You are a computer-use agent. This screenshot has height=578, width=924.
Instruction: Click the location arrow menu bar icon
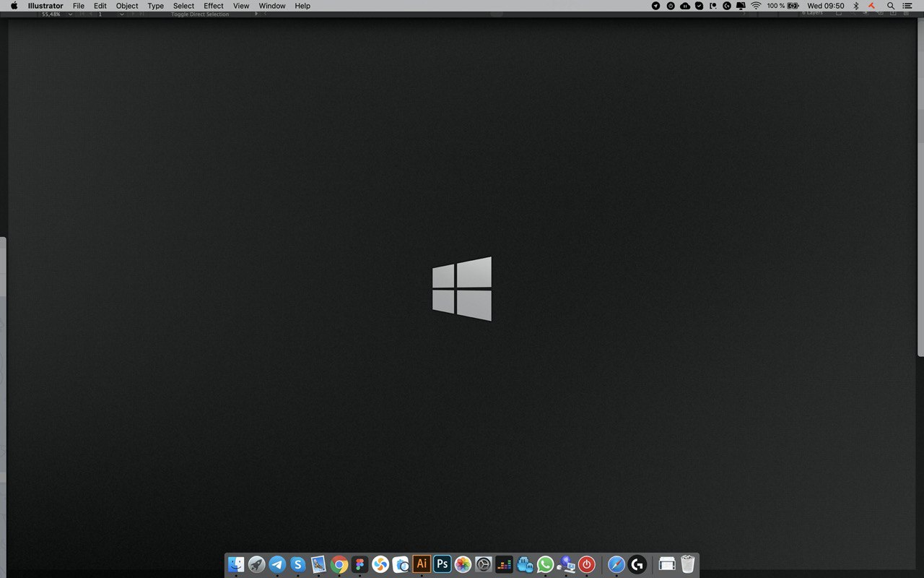(x=655, y=6)
